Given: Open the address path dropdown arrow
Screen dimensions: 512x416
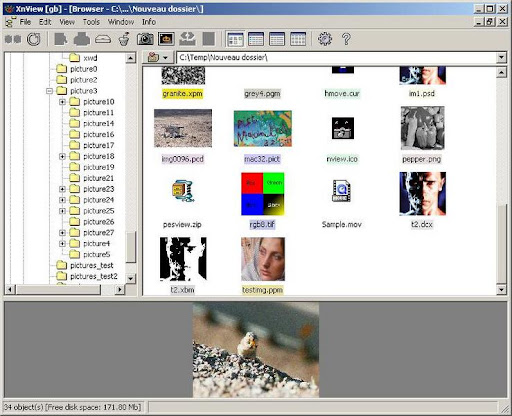Looking at the screenshot, I should 501,57.
